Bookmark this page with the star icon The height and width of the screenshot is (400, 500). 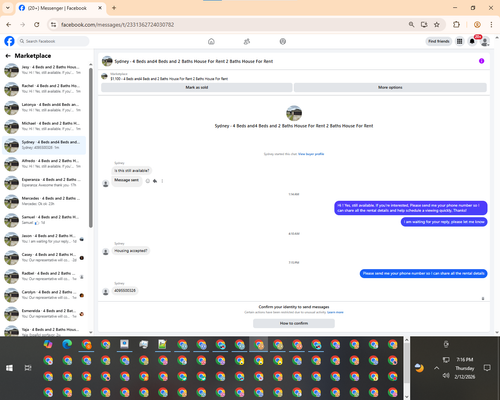click(437, 25)
